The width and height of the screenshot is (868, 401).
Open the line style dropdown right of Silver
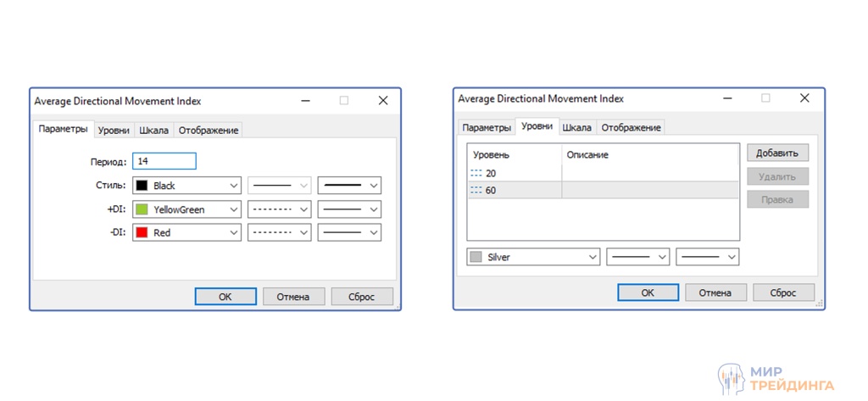click(637, 257)
